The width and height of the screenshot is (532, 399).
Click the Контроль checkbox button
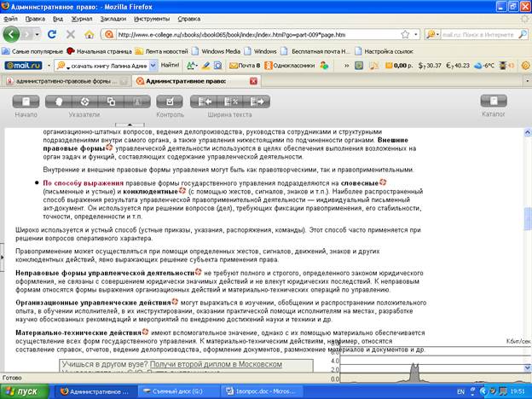(170, 101)
